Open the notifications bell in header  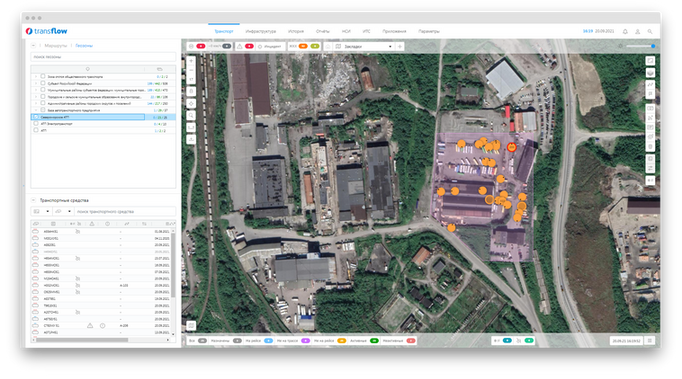coord(625,31)
